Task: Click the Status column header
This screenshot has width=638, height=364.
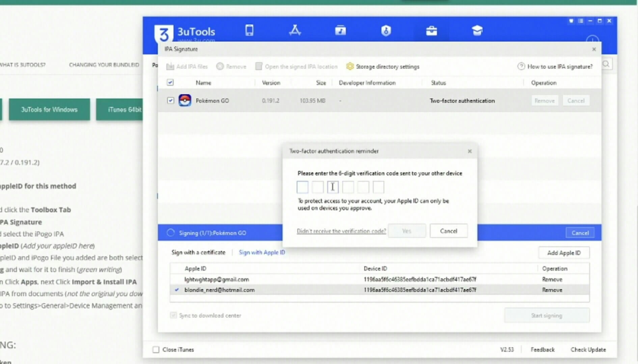Action: [x=438, y=83]
